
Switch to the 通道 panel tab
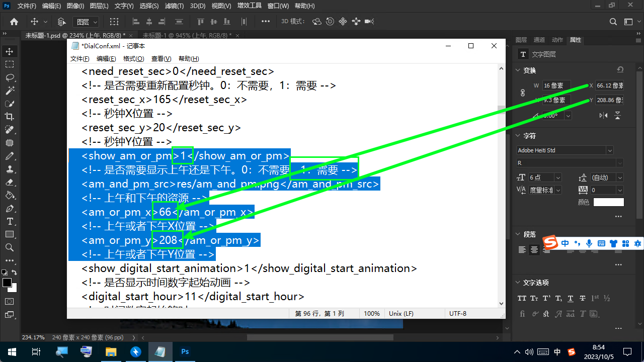[x=539, y=40]
